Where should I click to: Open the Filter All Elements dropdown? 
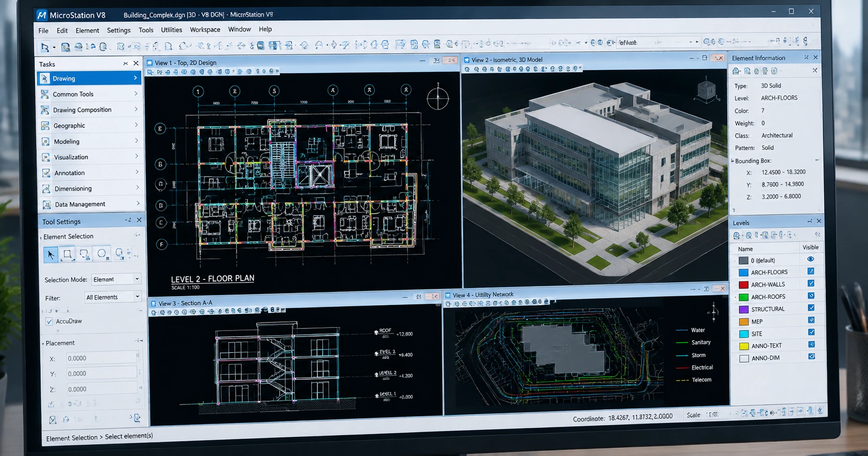pos(113,297)
